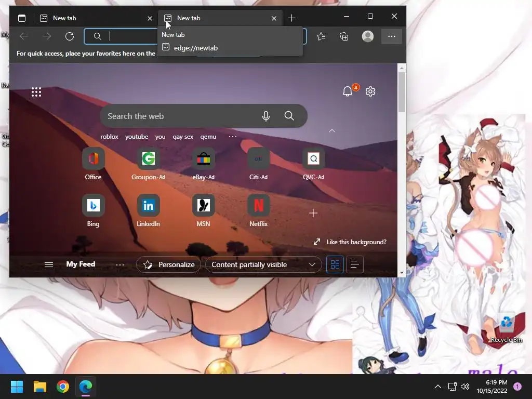Image resolution: width=532 pixels, height=399 pixels.
Task: Click Like this background link
Action: (350, 242)
